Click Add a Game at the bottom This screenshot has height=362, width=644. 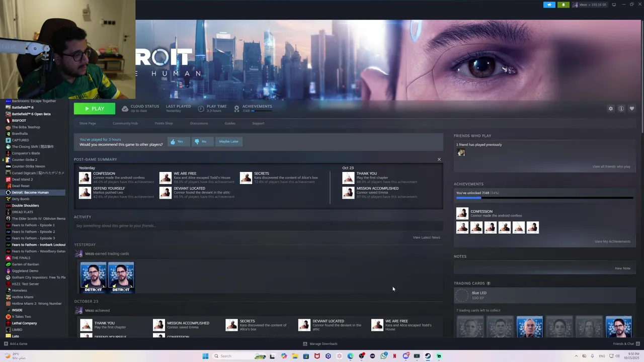(16, 344)
